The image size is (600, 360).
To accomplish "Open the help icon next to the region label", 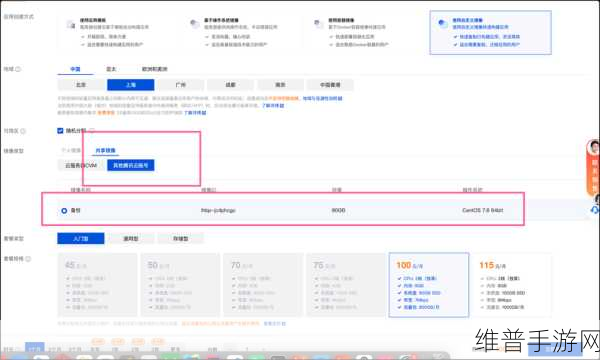I will [18, 69].
